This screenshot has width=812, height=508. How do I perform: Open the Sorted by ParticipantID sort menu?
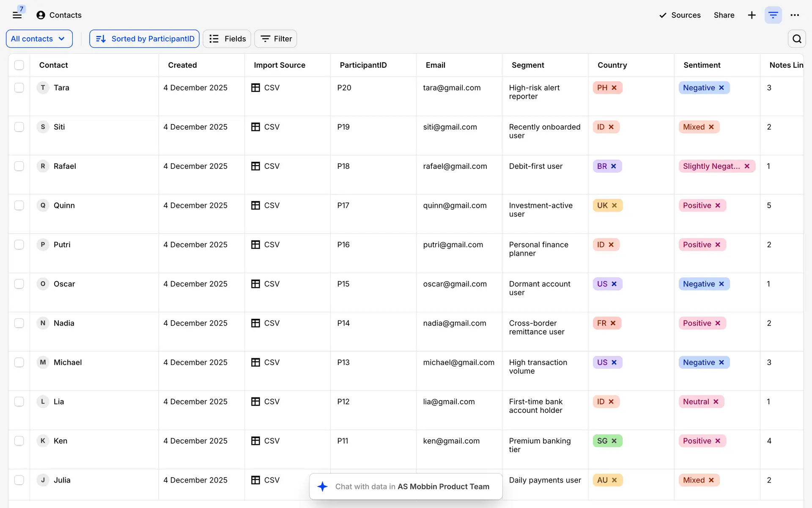pos(144,39)
